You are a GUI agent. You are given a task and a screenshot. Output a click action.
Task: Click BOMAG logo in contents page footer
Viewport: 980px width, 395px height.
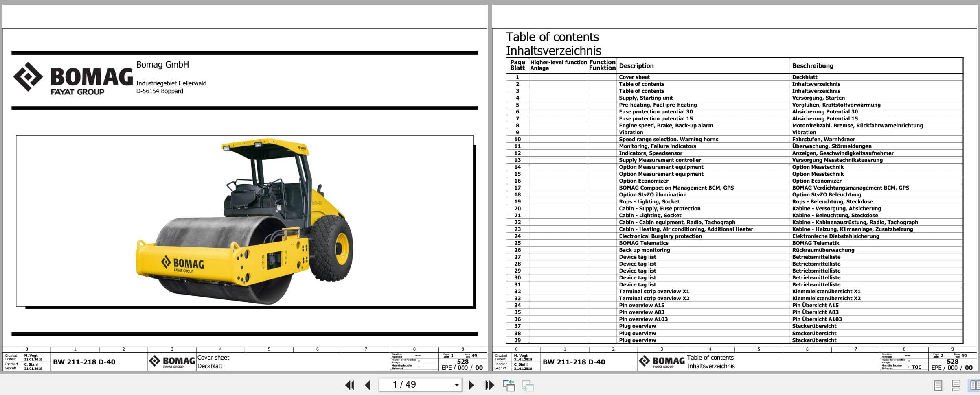point(662,362)
